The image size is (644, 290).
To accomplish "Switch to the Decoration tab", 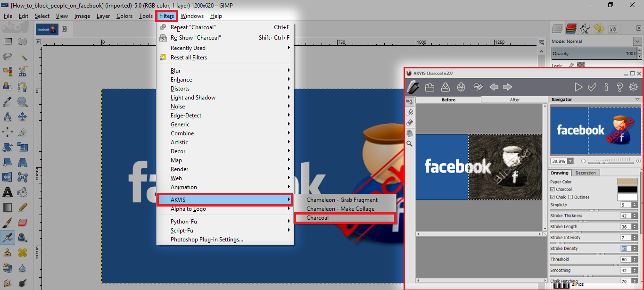I will pos(586,173).
